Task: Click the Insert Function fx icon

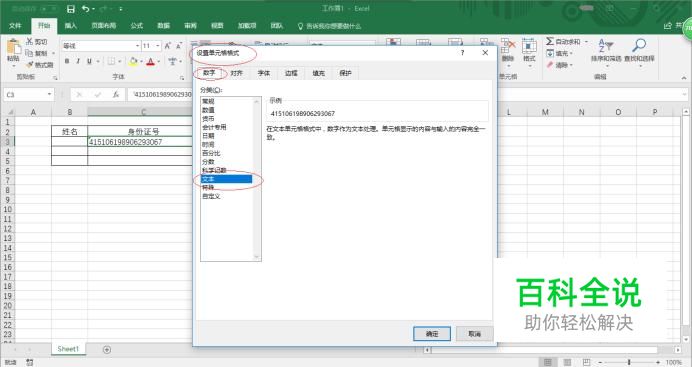Action: tap(116, 94)
